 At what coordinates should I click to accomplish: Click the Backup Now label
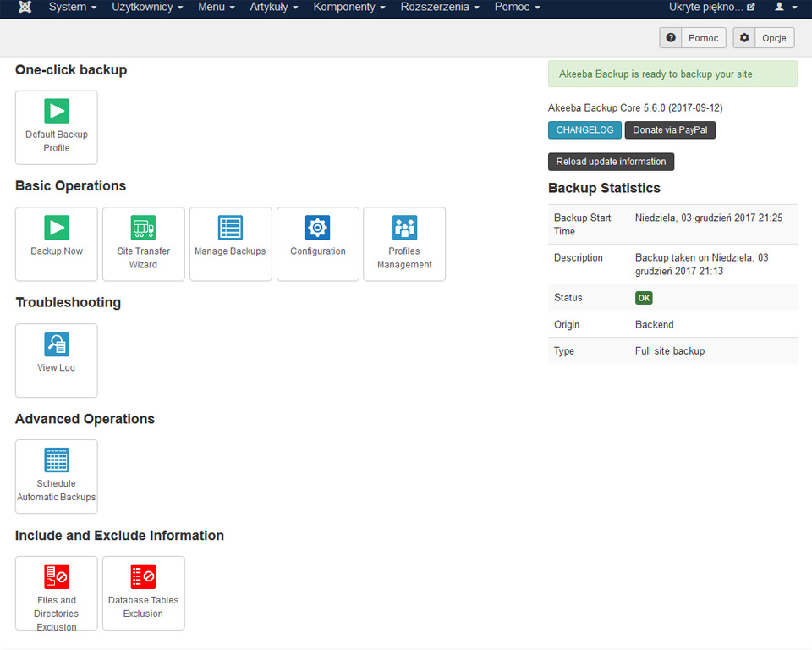click(x=57, y=251)
